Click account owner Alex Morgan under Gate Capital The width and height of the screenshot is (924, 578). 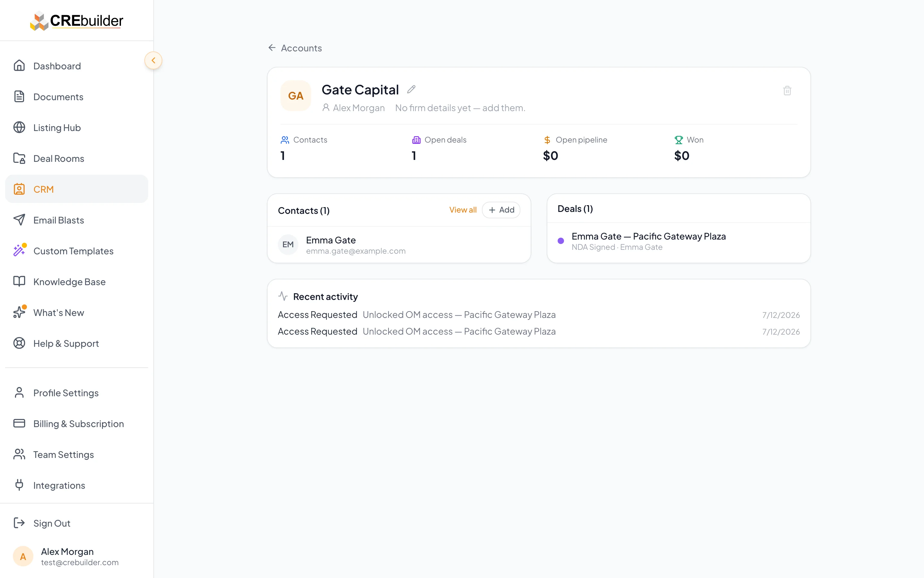[x=354, y=108]
